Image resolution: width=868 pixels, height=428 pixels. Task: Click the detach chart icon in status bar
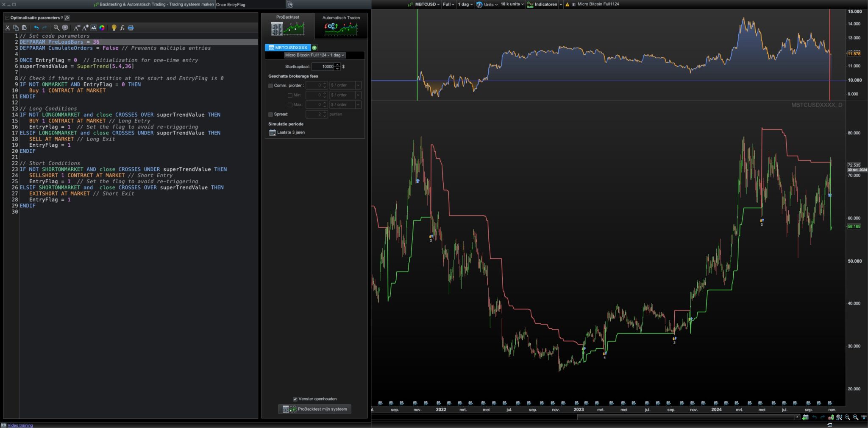click(x=830, y=425)
